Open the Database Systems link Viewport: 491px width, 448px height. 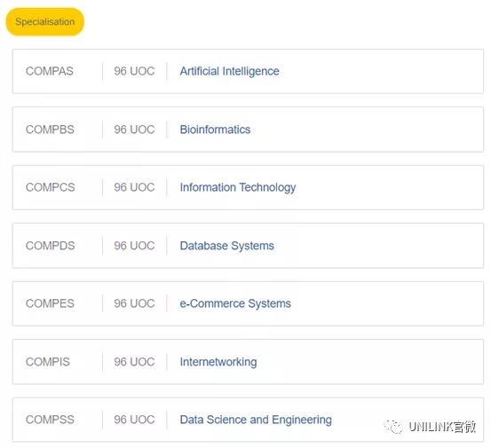(x=226, y=246)
